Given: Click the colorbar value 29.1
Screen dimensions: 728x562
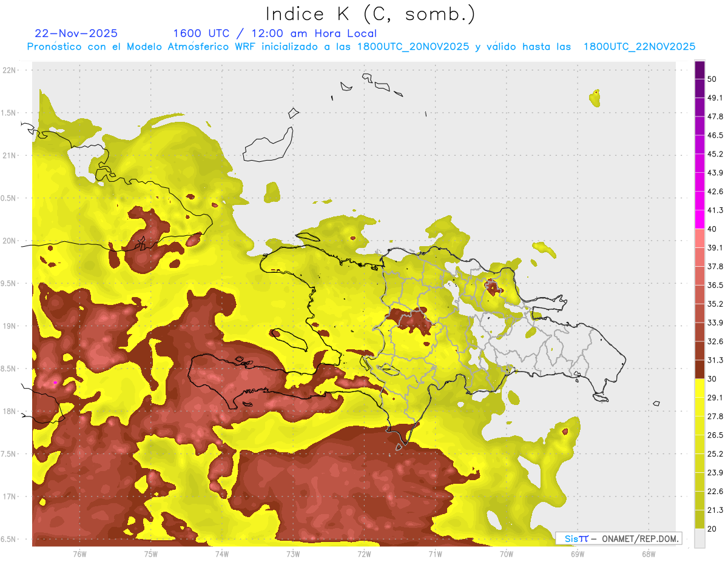Looking at the screenshot, I should 715,398.
